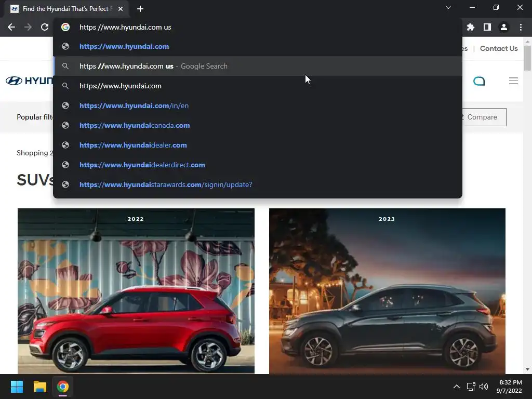
Task: Click the Google icon in the address bar
Action: pos(65,27)
